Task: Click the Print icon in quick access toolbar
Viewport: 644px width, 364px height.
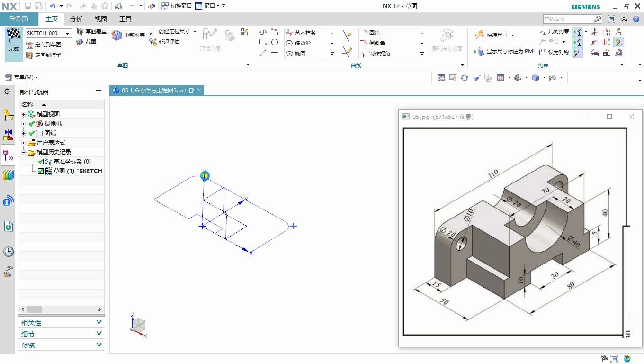Action: pyautogui.click(x=119, y=6)
